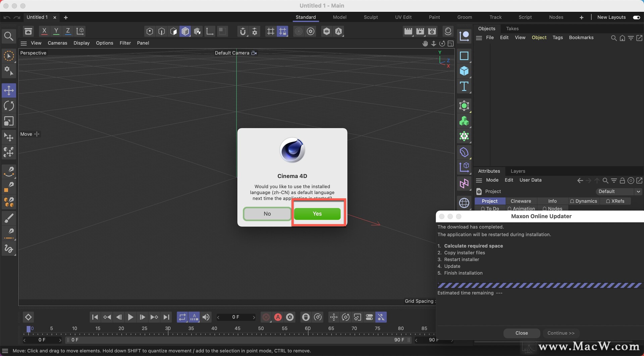Select the Move tool in left toolbar
Image resolution: width=644 pixels, height=356 pixels.
pyautogui.click(x=9, y=91)
